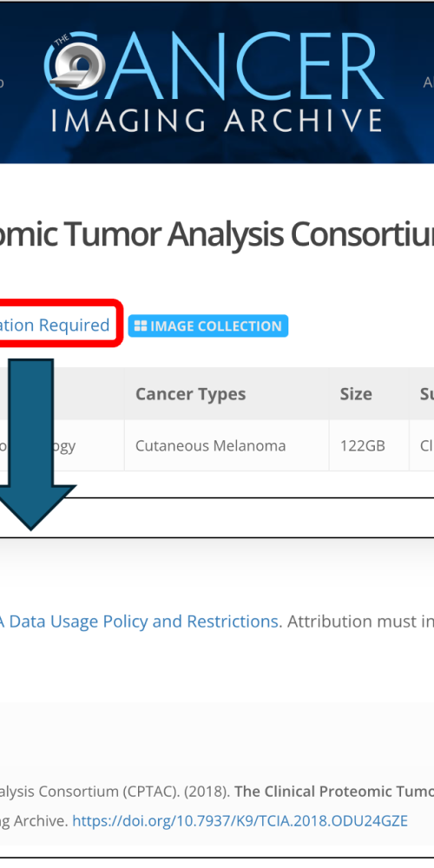Open the red-outlined 'ation Required' link
434x868 pixels.
coord(55,325)
